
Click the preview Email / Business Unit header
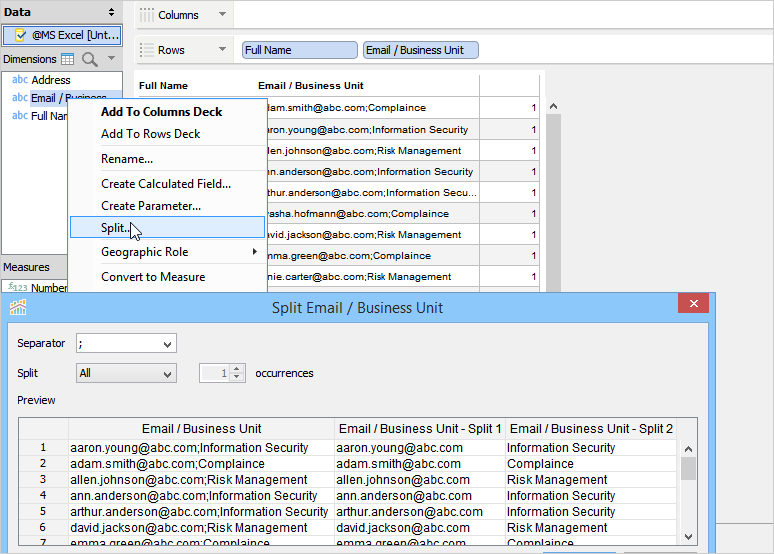pos(201,429)
